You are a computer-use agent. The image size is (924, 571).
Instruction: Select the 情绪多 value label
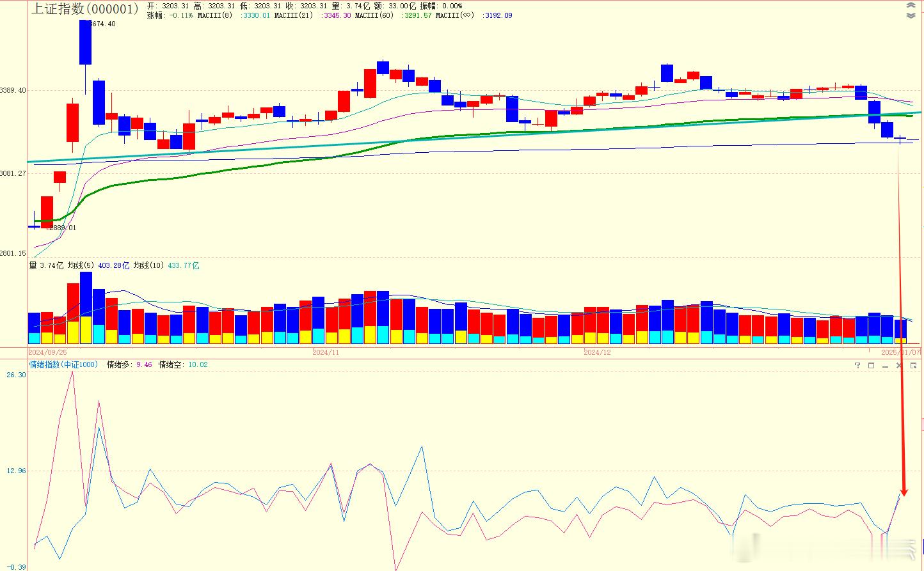coord(129,364)
